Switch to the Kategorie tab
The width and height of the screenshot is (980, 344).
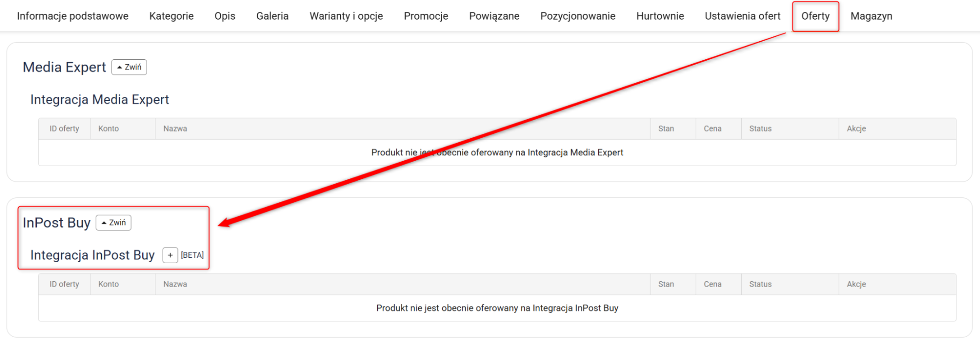tap(171, 16)
